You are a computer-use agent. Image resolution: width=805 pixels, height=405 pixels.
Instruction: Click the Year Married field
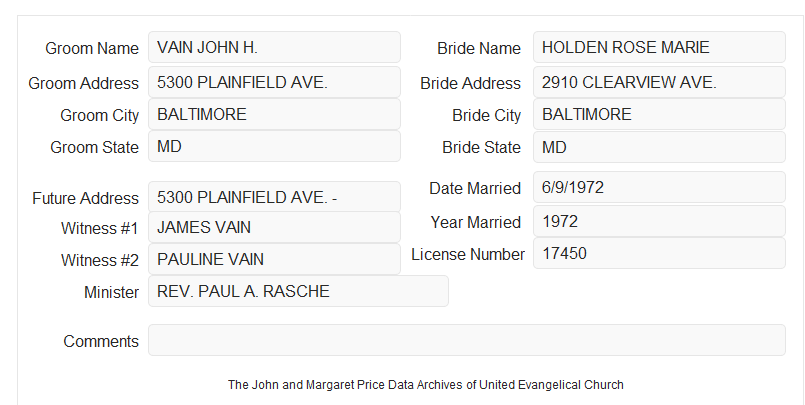pyautogui.click(x=659, y=221)
